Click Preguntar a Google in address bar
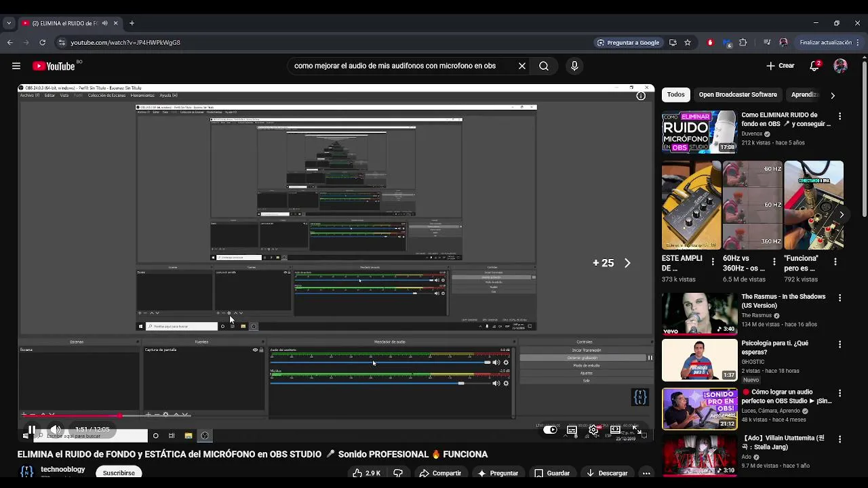 point(628,42)
